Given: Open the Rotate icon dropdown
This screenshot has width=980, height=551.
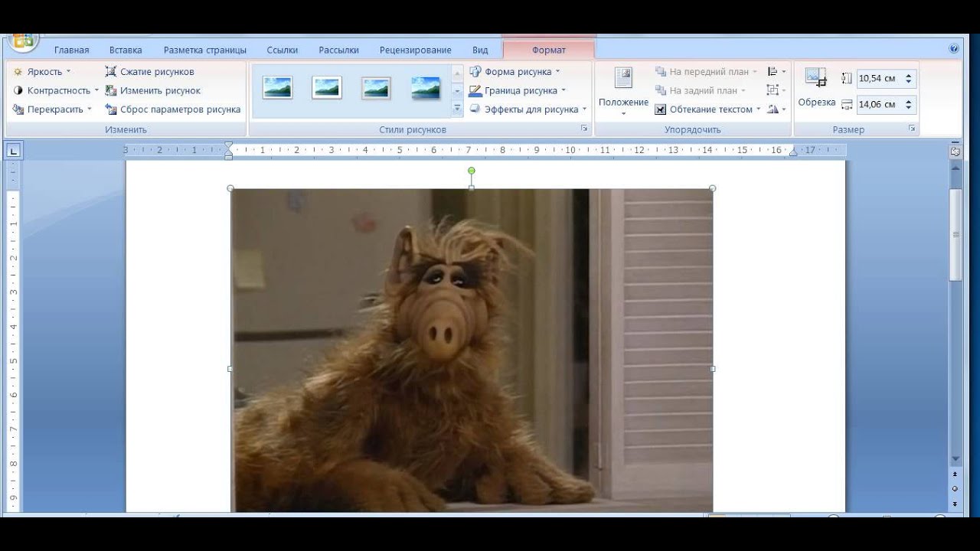Looking at the screenshot, I should 776,109.
